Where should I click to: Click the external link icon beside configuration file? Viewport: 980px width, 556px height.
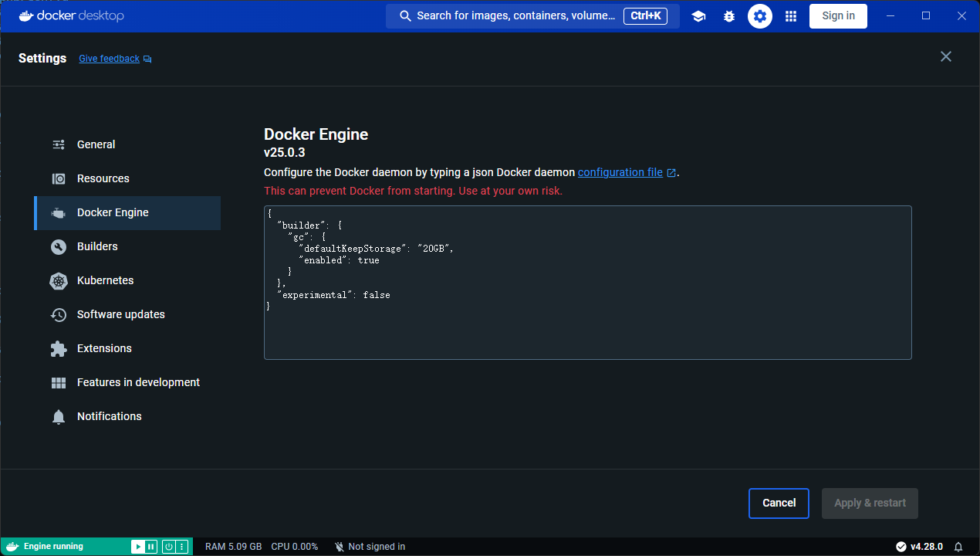tap(671, 173)
